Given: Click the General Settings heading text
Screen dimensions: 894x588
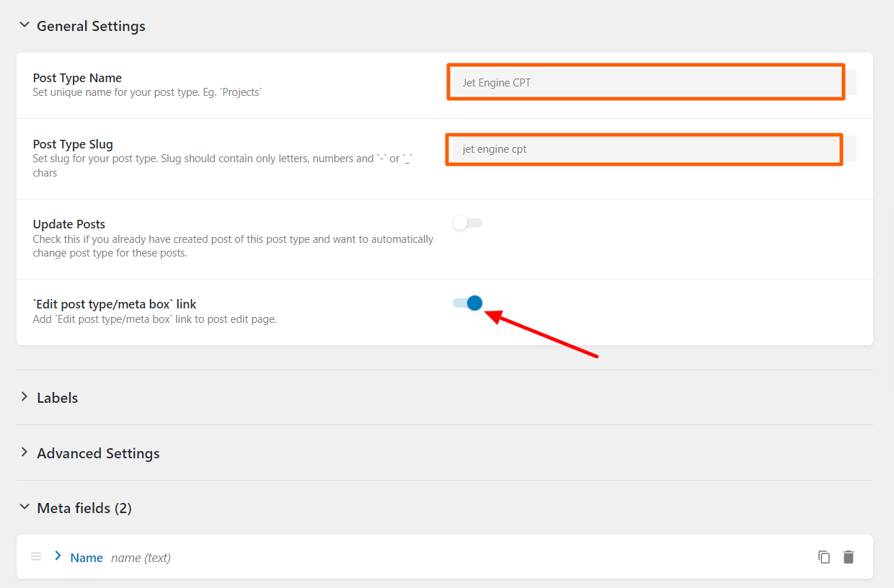Looking at the screenshot, I should [91, 26].
